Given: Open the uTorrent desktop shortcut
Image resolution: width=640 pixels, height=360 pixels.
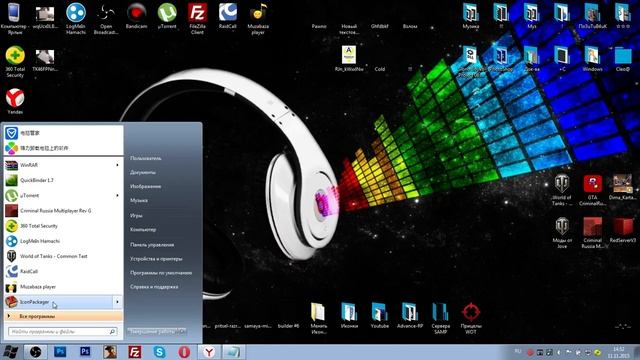Looking at the screenshot, I should click(167, 16).
